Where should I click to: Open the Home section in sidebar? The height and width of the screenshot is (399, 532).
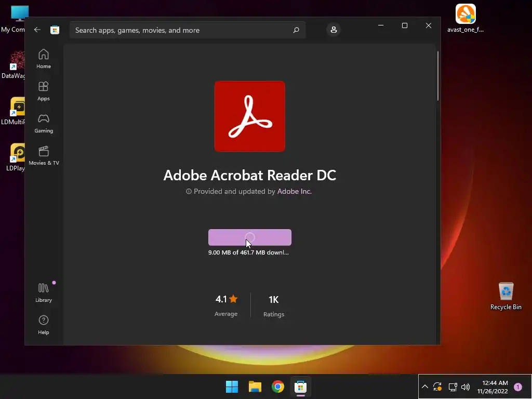pyautogui.click(x=44, y=59)
